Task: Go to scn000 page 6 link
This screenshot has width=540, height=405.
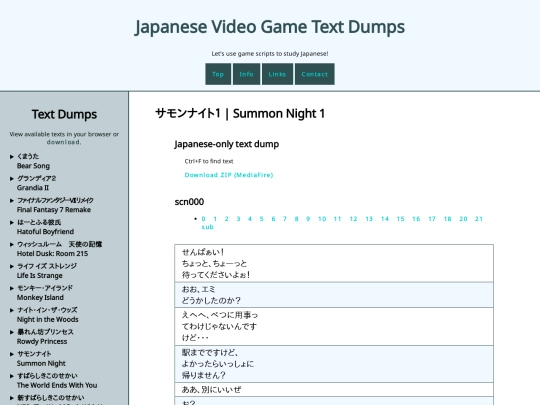Action: [273, 219]
